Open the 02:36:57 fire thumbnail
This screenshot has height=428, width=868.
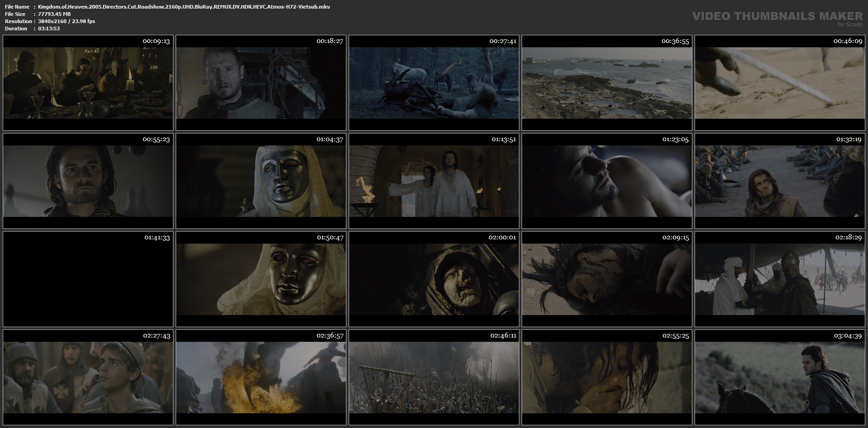[261, 377]
